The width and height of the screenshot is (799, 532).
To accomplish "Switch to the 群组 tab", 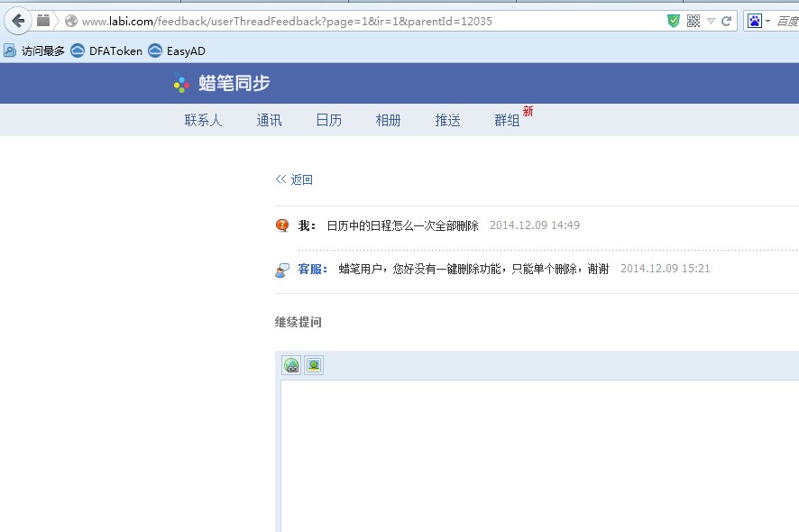I will tap(507, 120).
